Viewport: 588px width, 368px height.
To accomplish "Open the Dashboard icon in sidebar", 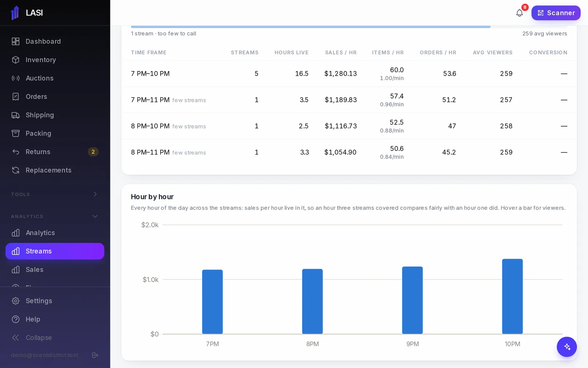I will coord(15,41).
